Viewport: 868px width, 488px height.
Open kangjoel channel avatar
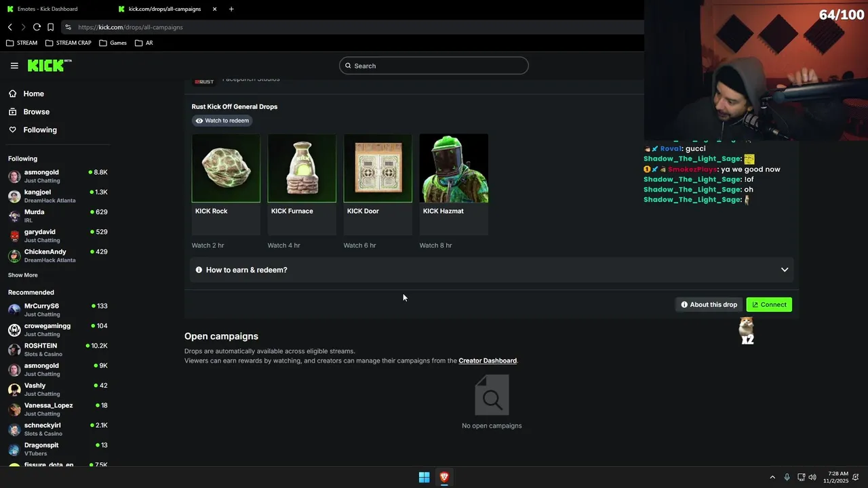(14, 197)
